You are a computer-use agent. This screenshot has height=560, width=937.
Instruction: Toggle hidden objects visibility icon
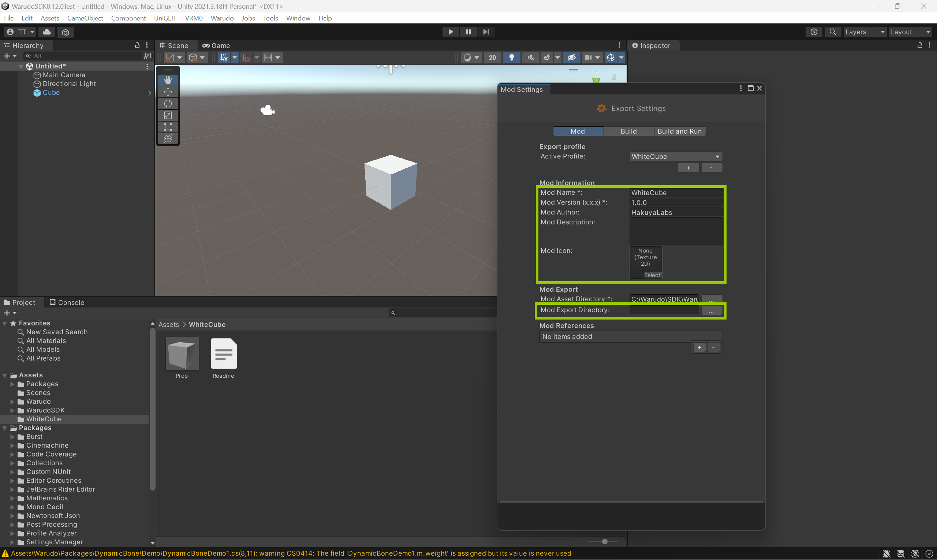[571, 57]
